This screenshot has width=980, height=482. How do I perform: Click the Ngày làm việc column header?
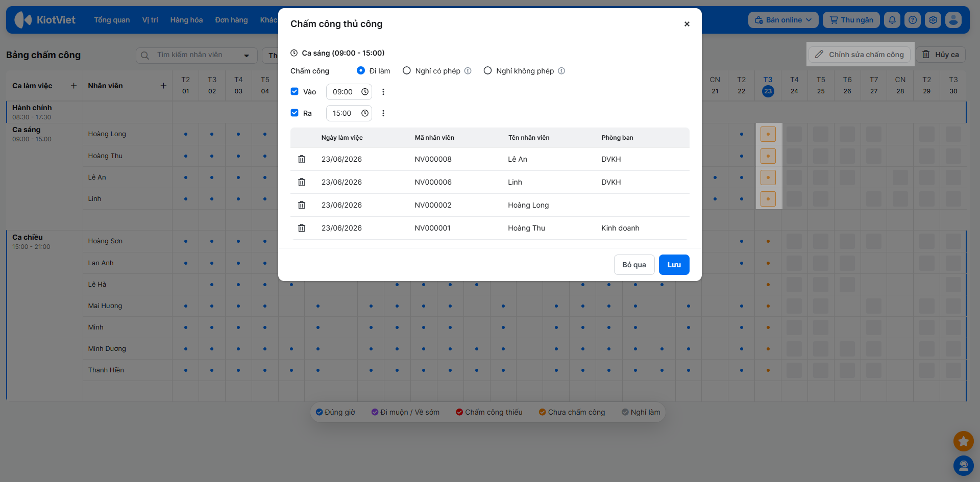pyautogui.click(x=342, y=138)
